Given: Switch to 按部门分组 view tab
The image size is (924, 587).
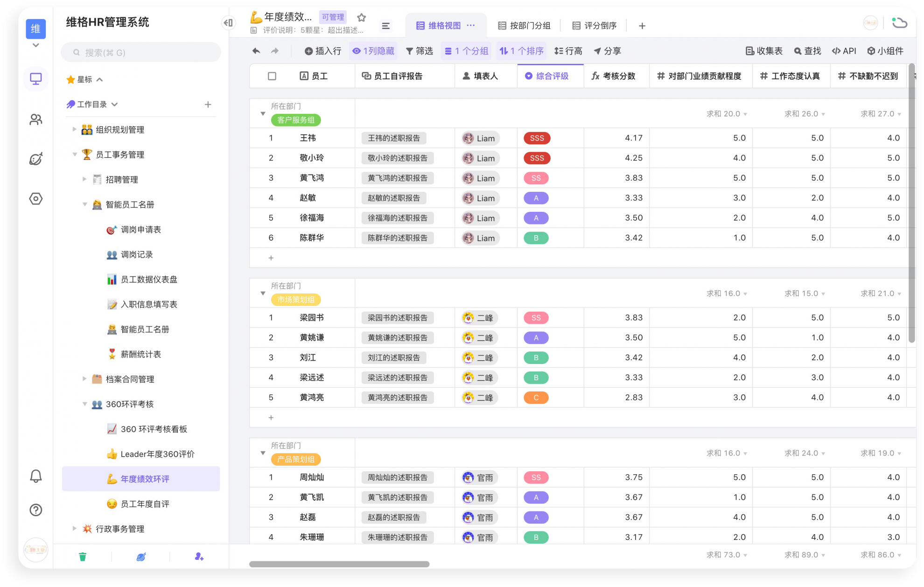Looking at the screenshot, I should 524,26.
